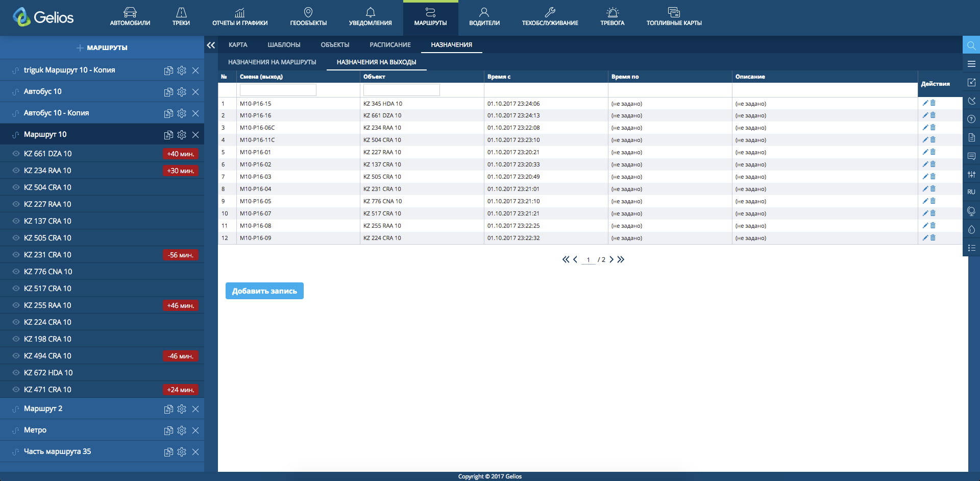980x481 pixels.
Task: Open the Водители section
Action: click(484, 17)
